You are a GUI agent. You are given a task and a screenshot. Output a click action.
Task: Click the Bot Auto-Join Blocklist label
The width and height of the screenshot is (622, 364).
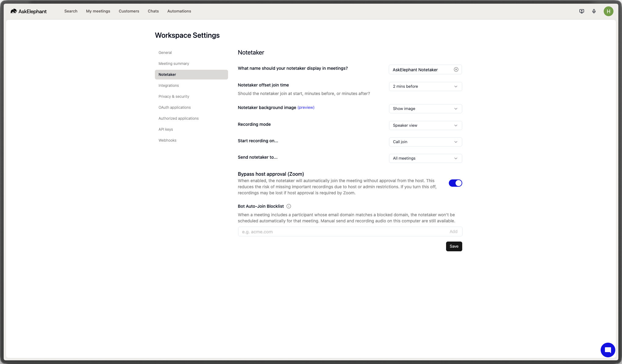pyautogui.click(x=261, y=206)
